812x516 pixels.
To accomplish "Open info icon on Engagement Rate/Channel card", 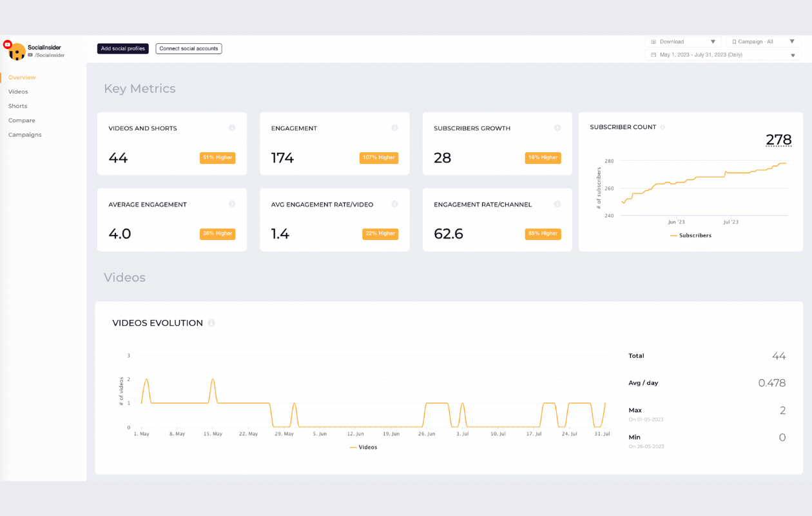I will coord(557,204).
